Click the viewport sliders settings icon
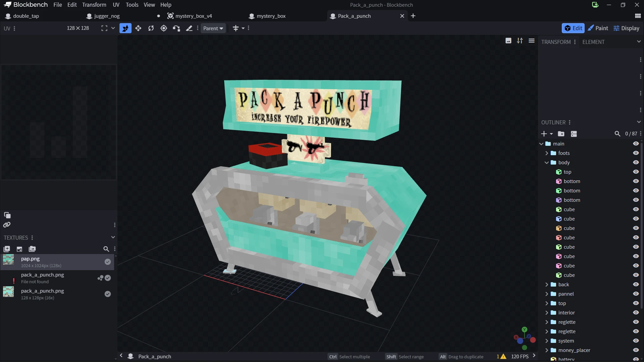 click(520, 41)
